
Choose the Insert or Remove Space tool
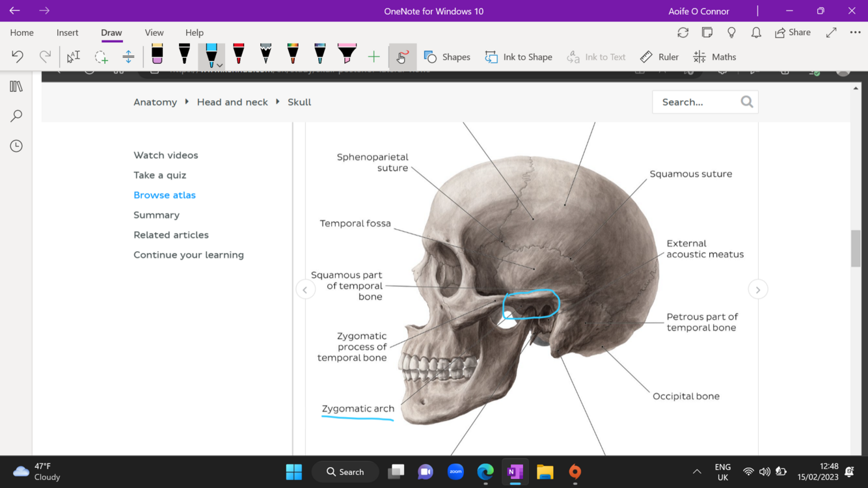(128, 57)
